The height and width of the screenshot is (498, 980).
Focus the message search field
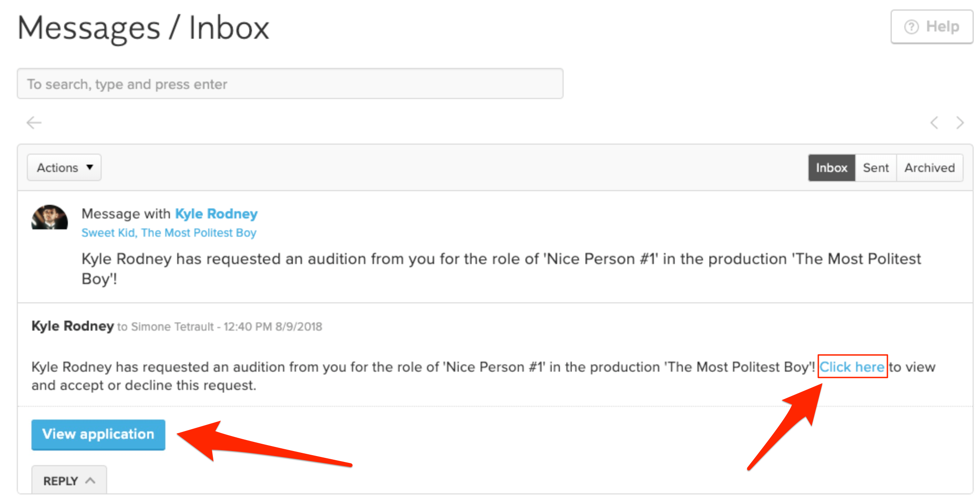coord(290,84)
